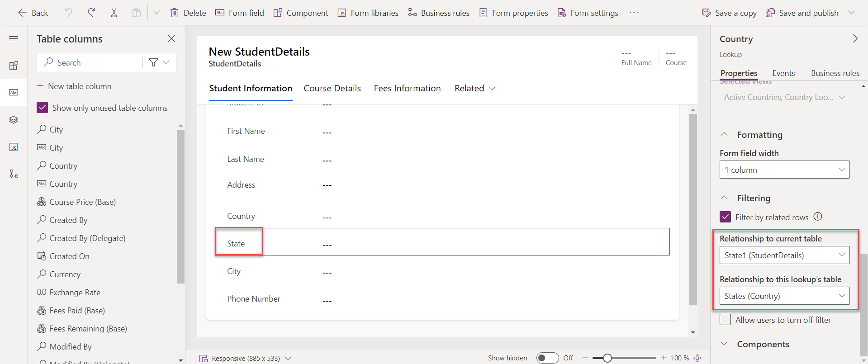
Task: Click the fit to width icon near zoom
Action: [697, 358]
